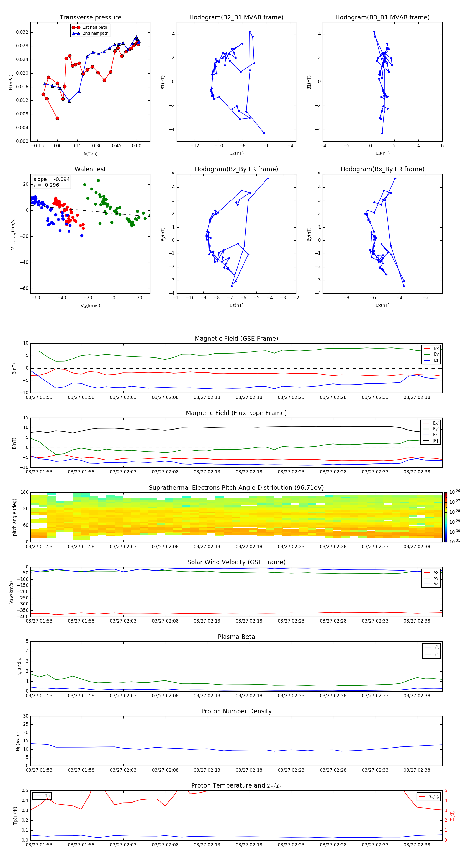
Task: Select the Bz' entry in flux rope legend
Action: (431, 435)
